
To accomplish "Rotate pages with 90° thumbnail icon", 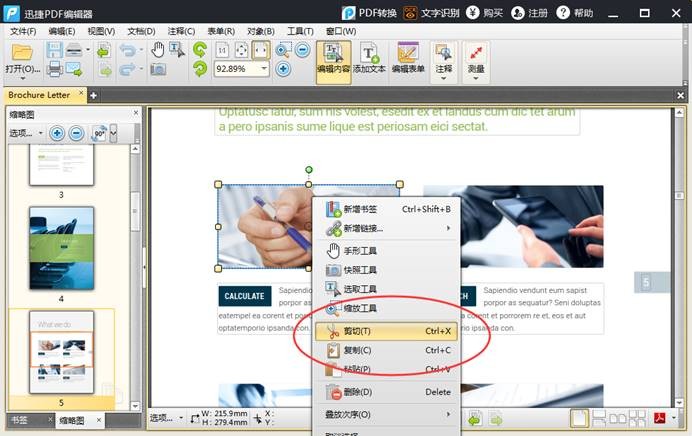I will coord(99,133).
